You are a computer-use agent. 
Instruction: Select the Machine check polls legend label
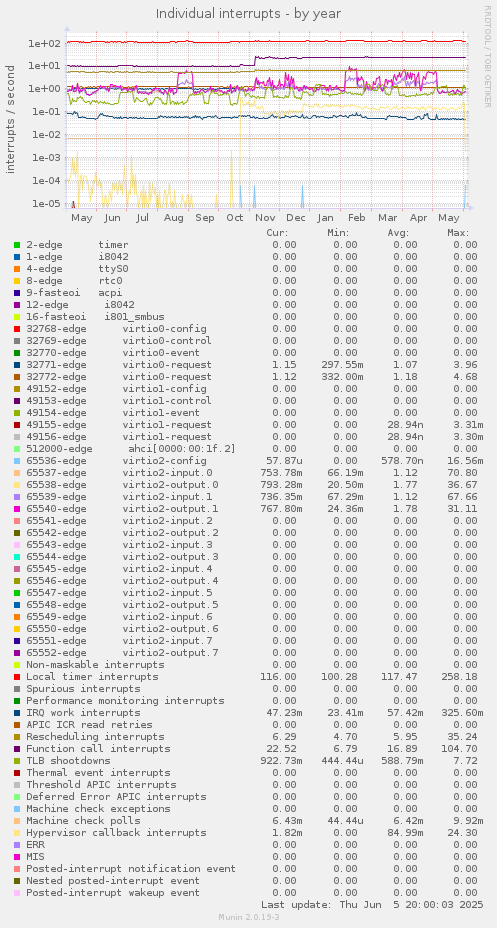83,820
